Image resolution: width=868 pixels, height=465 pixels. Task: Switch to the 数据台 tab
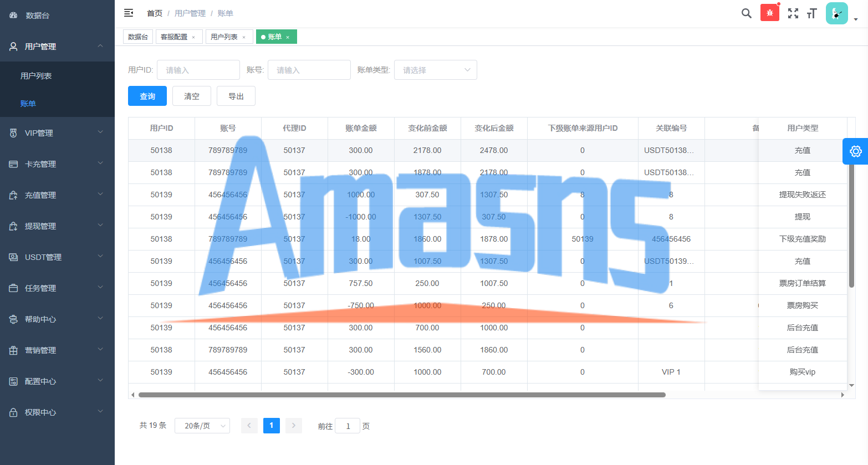point(138,37)
